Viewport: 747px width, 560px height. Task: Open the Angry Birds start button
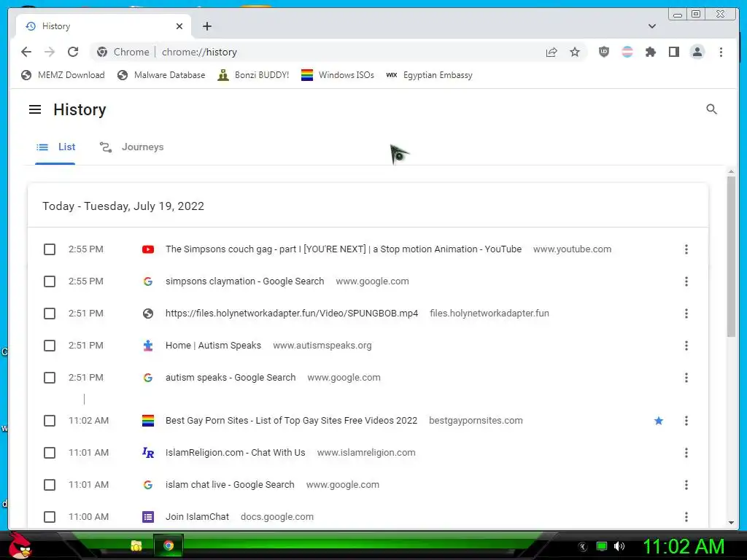point(20,545)
